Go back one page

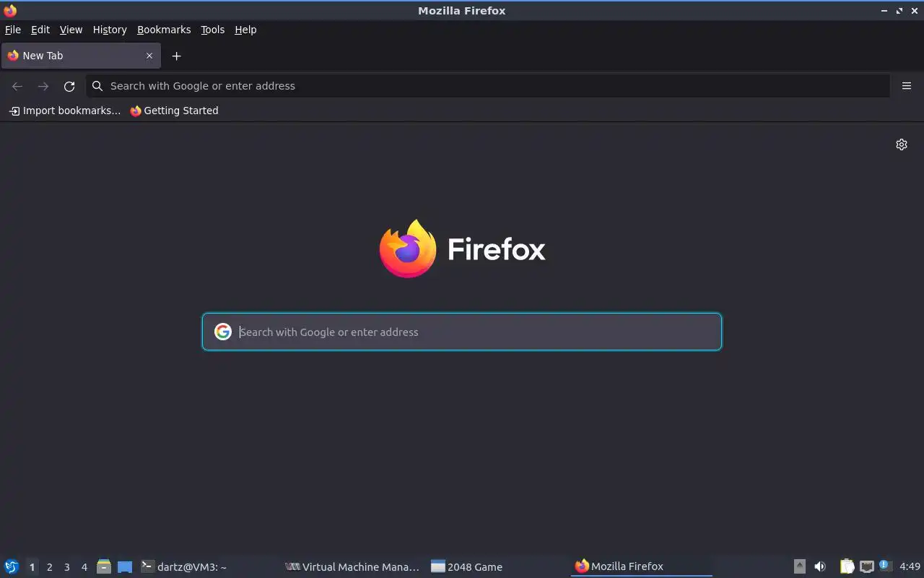[x=17, y=86]
